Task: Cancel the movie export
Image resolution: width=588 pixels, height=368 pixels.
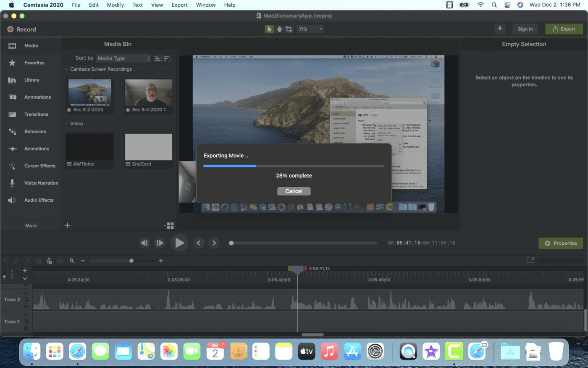Action: 294,191
